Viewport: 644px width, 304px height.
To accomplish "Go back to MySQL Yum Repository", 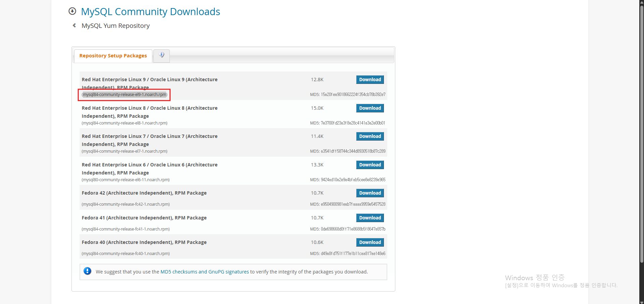I will [x=115, y=26].
